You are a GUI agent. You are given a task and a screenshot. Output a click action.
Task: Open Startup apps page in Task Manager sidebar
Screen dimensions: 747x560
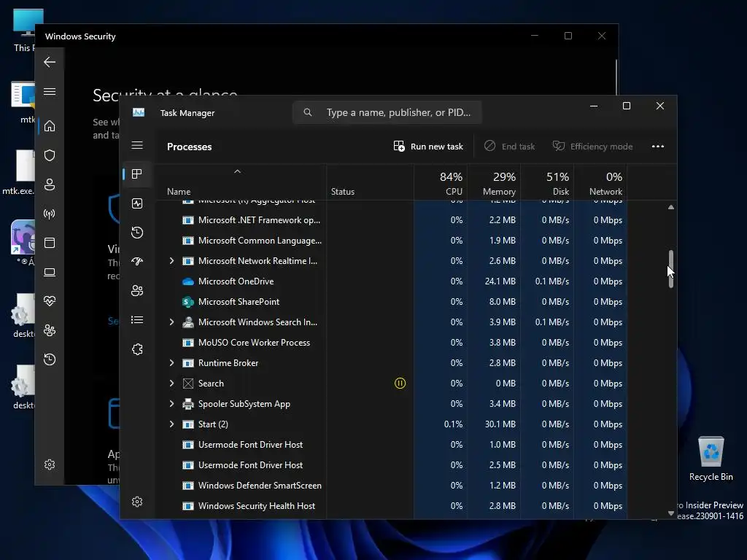(137, 262)
